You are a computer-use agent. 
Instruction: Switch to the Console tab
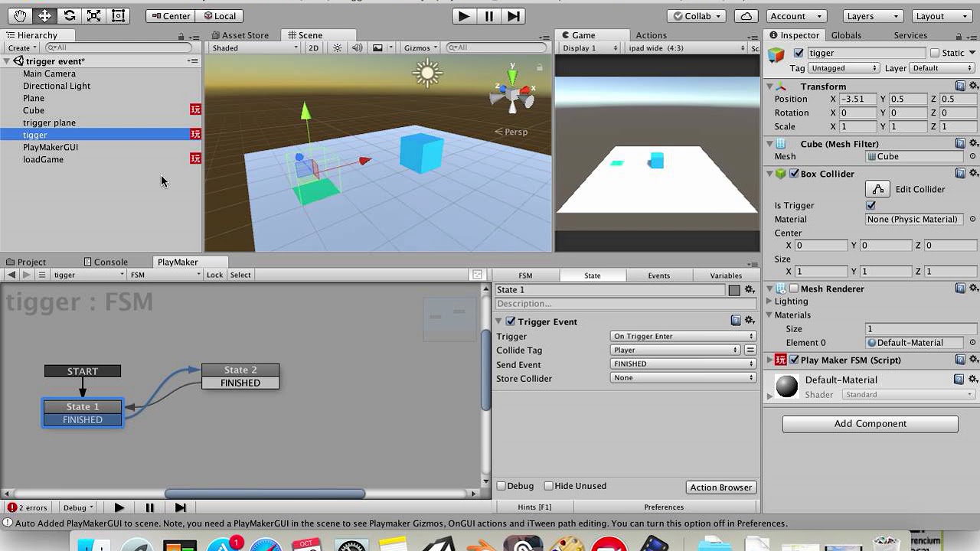(x=106, y=262)
